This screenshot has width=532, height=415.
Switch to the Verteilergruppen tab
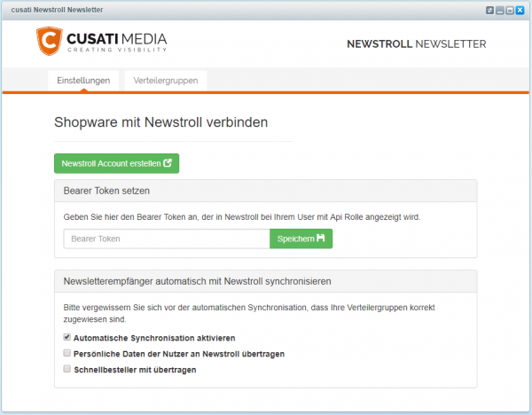[166, 81]
